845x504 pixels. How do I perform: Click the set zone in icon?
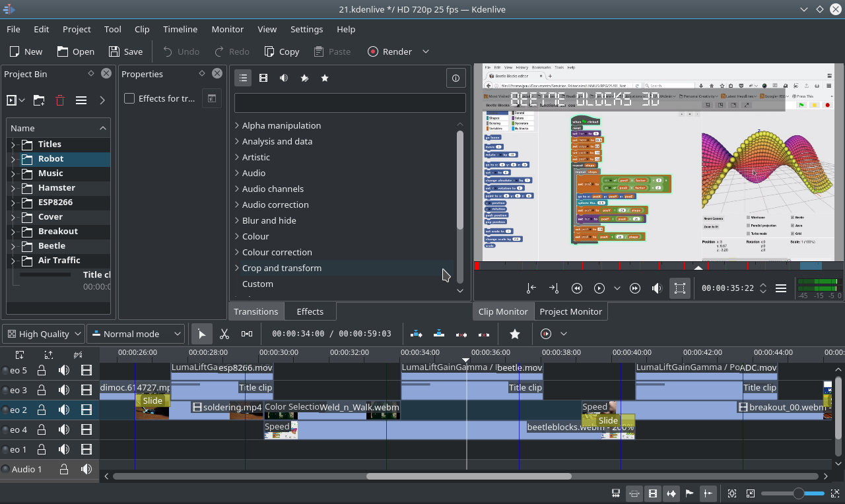pos(531,288)
